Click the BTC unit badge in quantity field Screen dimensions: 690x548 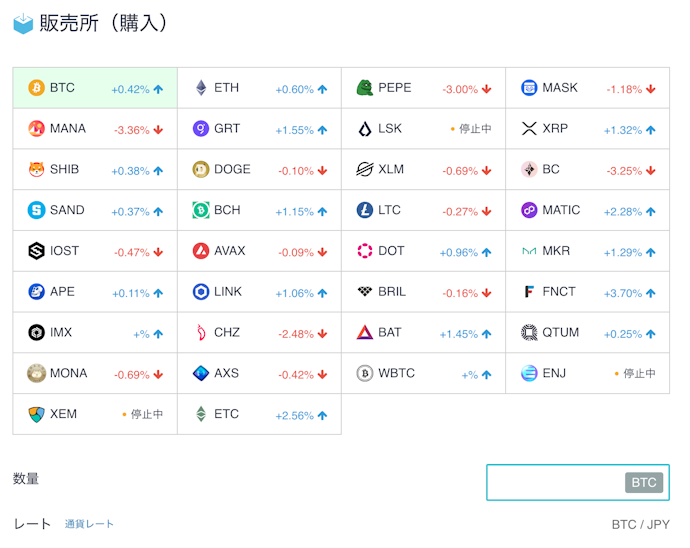tap(644, 482)
